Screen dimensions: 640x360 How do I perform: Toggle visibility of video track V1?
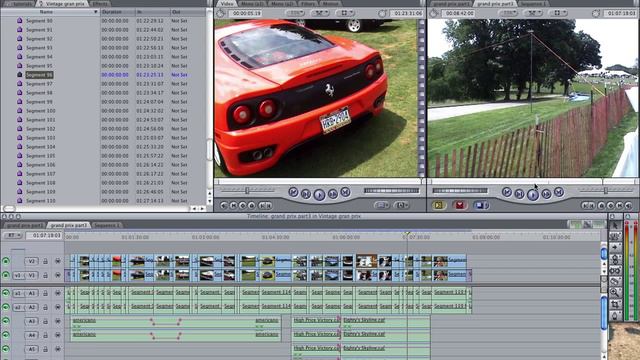point(6,276)
